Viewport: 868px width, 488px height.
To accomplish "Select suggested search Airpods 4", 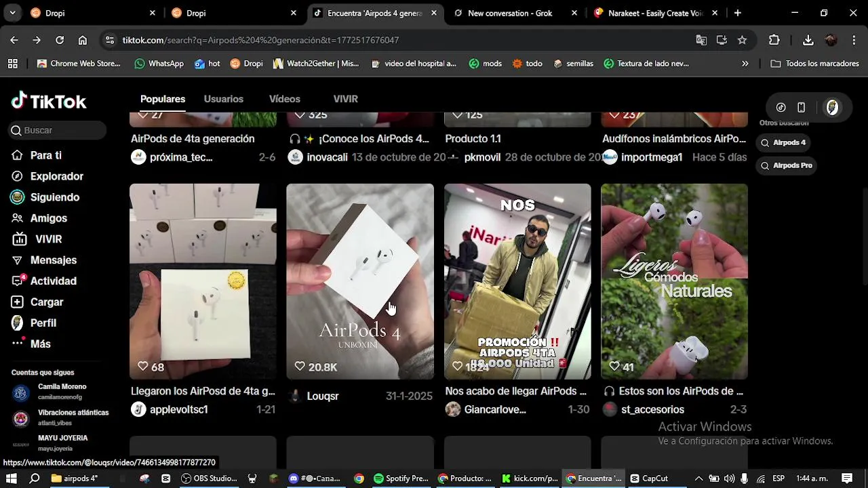I will pos(783,142).
